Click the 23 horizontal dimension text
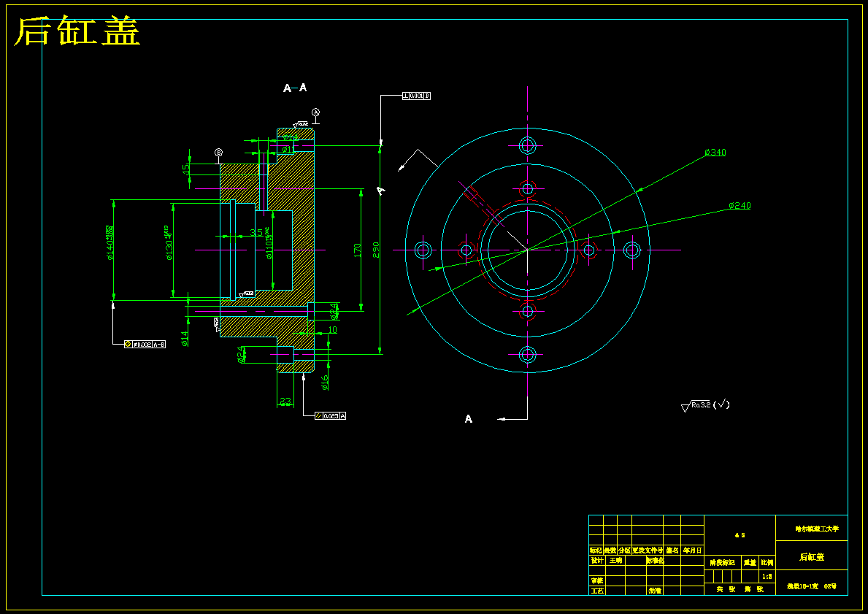The image size is (868, 614). [x=285, y=401]
